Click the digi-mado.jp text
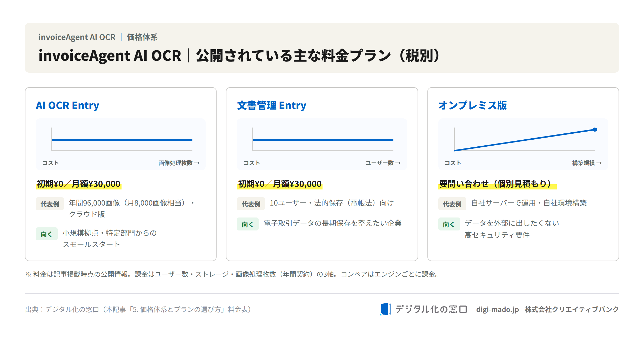 497,309
